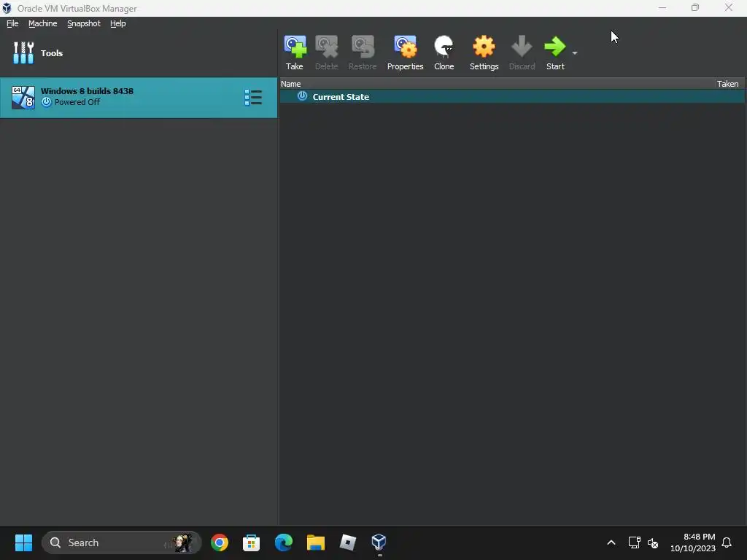Expand the Start button dropdown arrow
Image resolution: width=747 pixels, height=560 pixels.
(x=575, y=52)
